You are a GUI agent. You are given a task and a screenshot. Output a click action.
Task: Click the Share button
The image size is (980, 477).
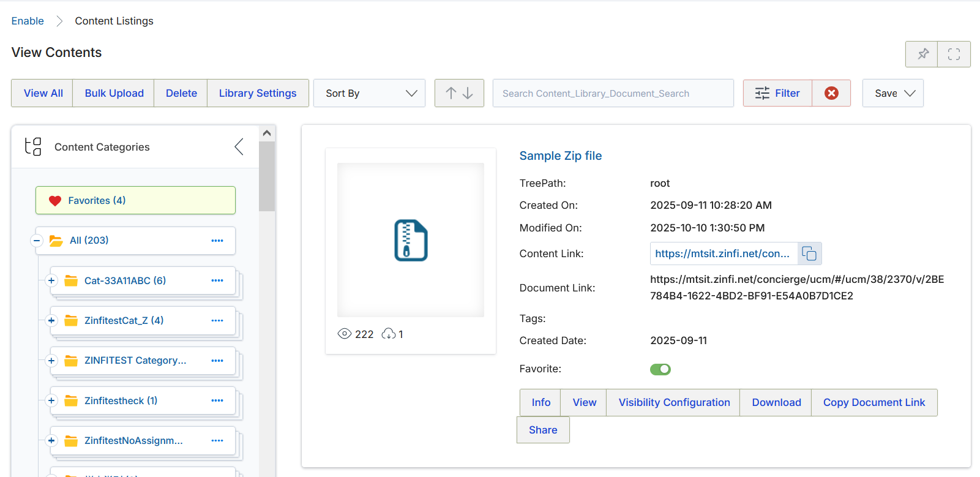coord(543,430)
